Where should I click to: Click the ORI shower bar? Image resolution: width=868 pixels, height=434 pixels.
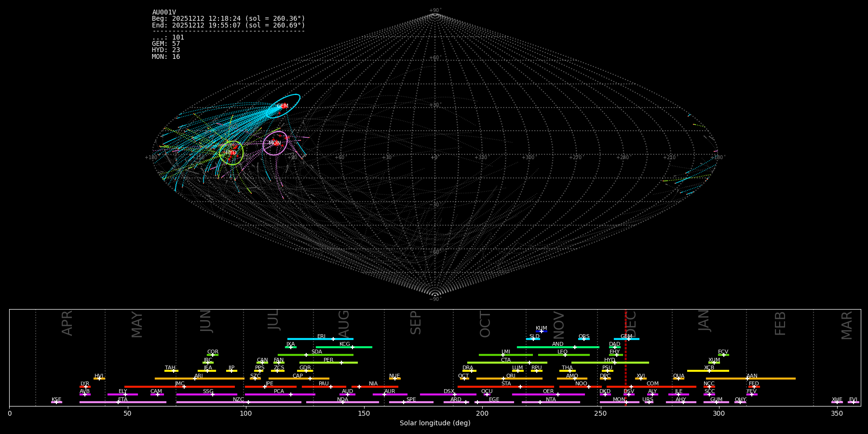pos(509,379)
